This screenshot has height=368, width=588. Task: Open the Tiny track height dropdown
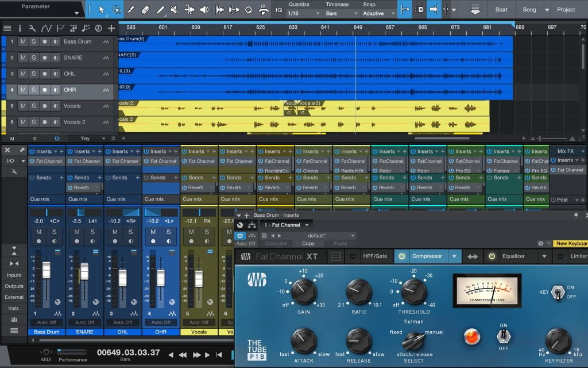[x=92, y=139]
